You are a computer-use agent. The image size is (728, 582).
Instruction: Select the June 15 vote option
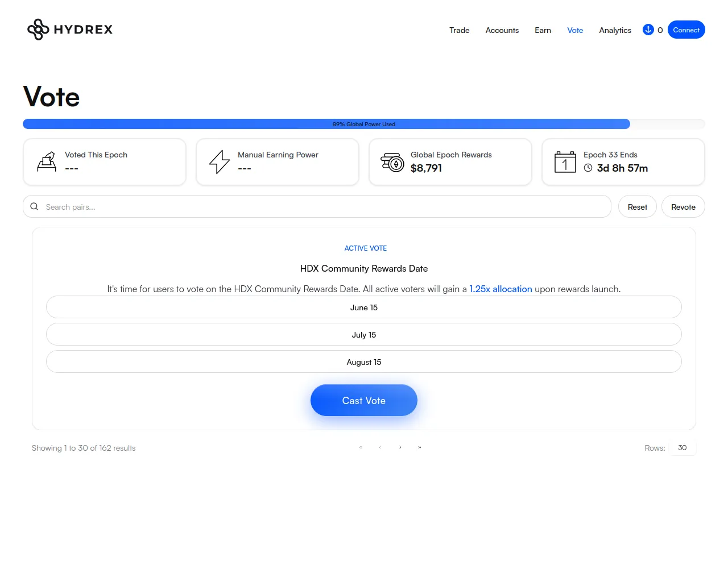click(x=364, y=307)
